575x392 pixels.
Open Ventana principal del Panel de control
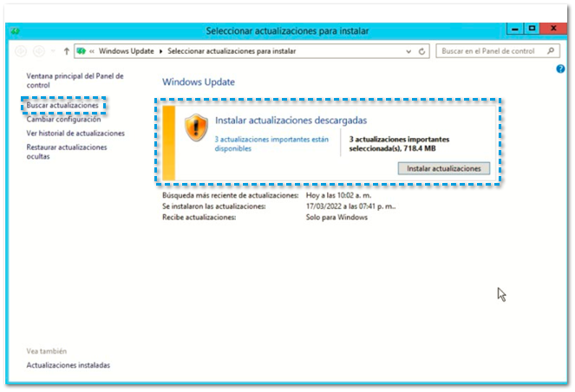tap(75, 81)
